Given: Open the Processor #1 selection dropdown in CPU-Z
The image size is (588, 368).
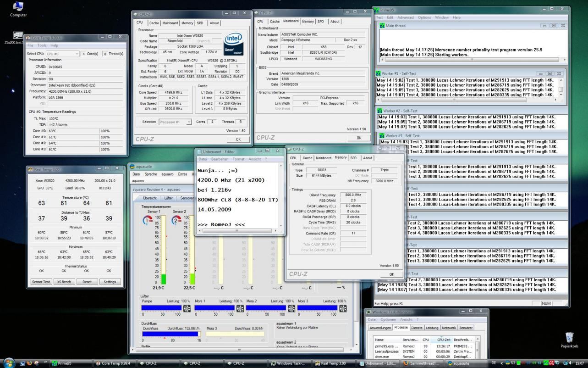Looking at the screenshot, I should (x=176, y=122).
